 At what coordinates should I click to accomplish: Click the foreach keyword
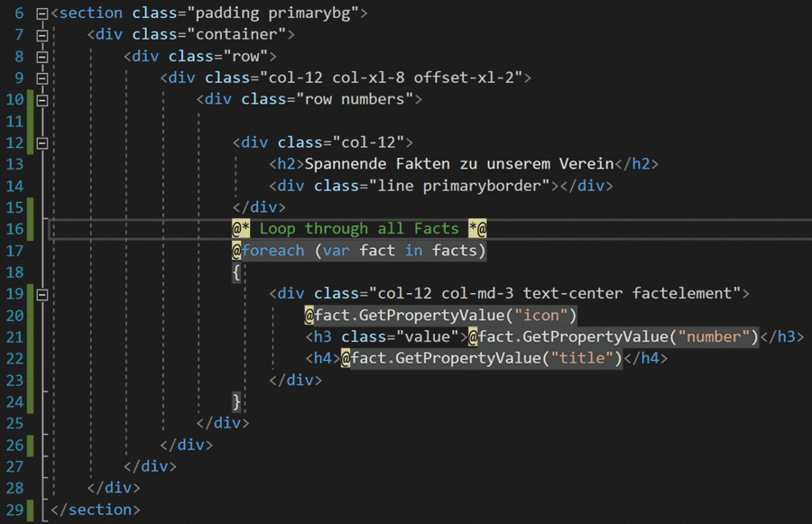click(272, 251)
